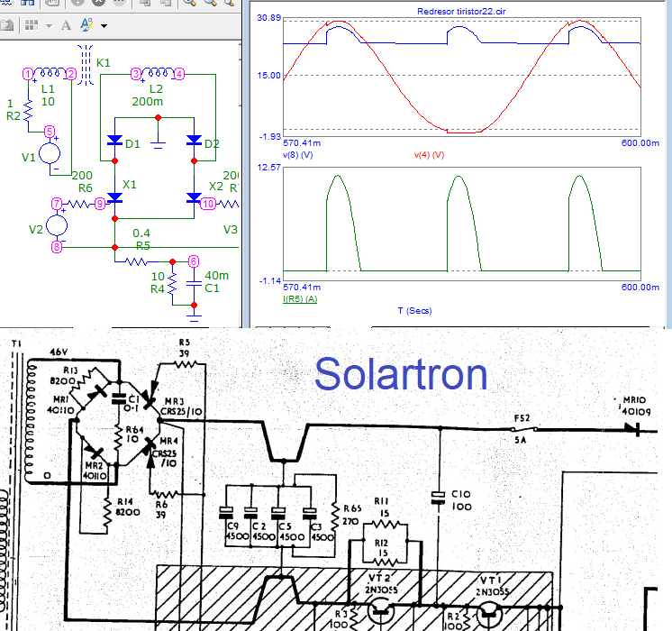Click the 12.57 lower plot Y-axis value
Screen dimensions: 672x631
pyautogui.click(x=268, y=168)
